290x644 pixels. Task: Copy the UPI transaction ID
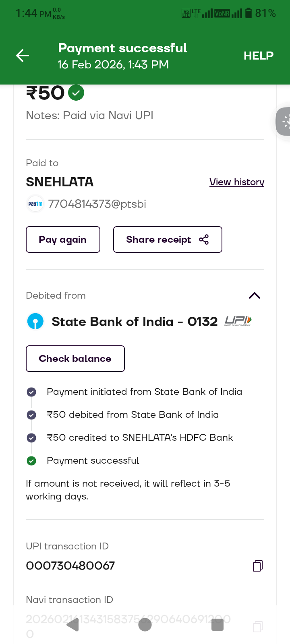click(x=258, y=566)
